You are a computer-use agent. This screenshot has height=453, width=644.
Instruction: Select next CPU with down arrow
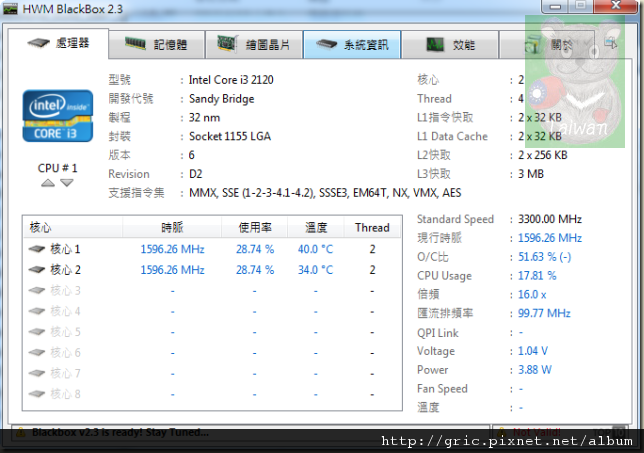[67, 183]
